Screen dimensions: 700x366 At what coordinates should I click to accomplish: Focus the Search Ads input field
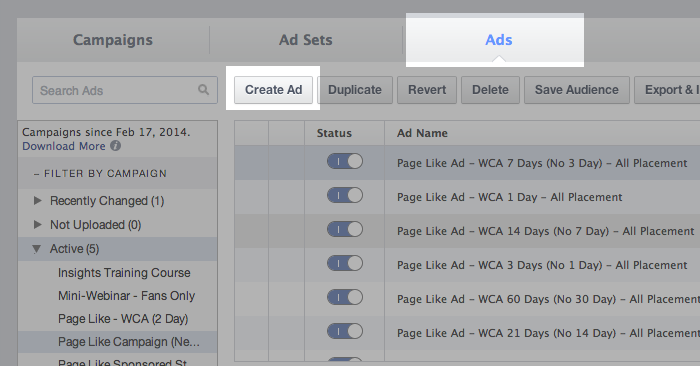(x=125, y=90)
